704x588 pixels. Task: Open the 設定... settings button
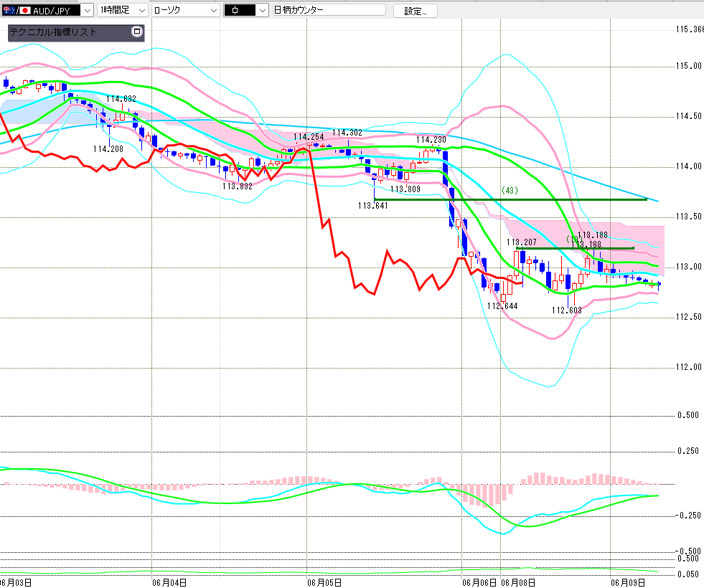point(416,11)
